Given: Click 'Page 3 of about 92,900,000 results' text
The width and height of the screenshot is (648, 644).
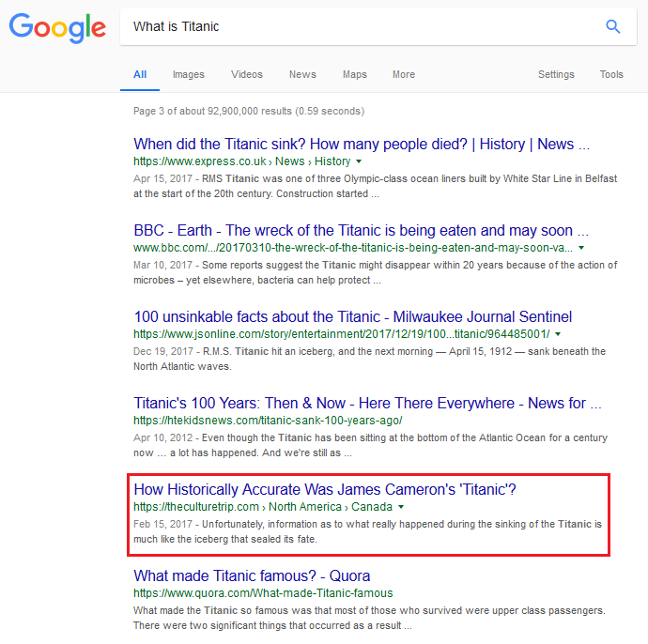Looking at the screenshot, I should click(x=249, y=111).
